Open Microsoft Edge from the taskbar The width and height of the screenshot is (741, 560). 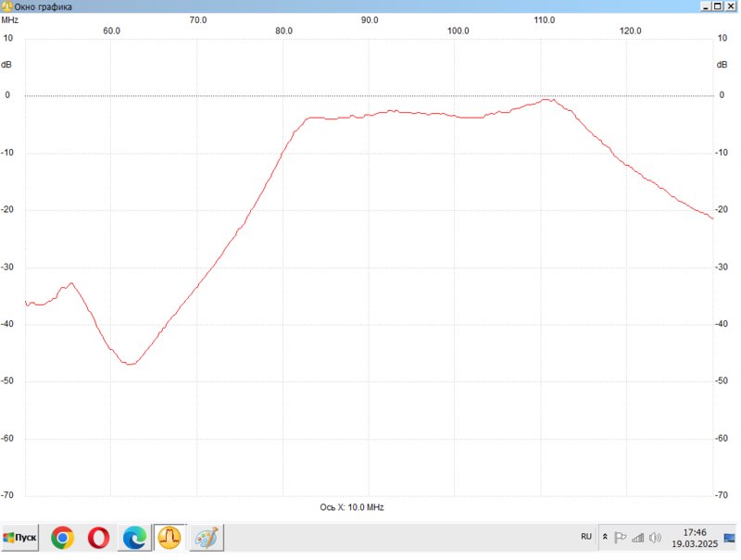click(x=134, y=537)
